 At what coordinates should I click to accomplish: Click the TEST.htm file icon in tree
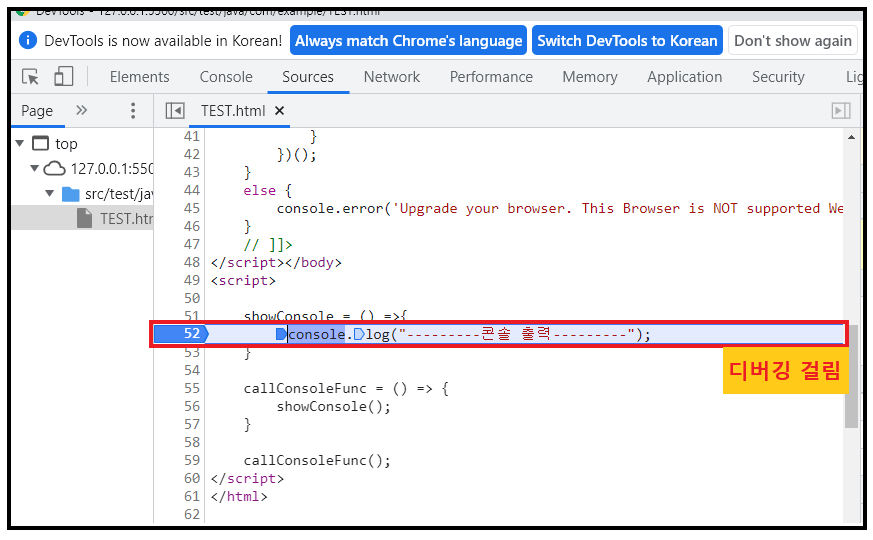coord(85,218)
